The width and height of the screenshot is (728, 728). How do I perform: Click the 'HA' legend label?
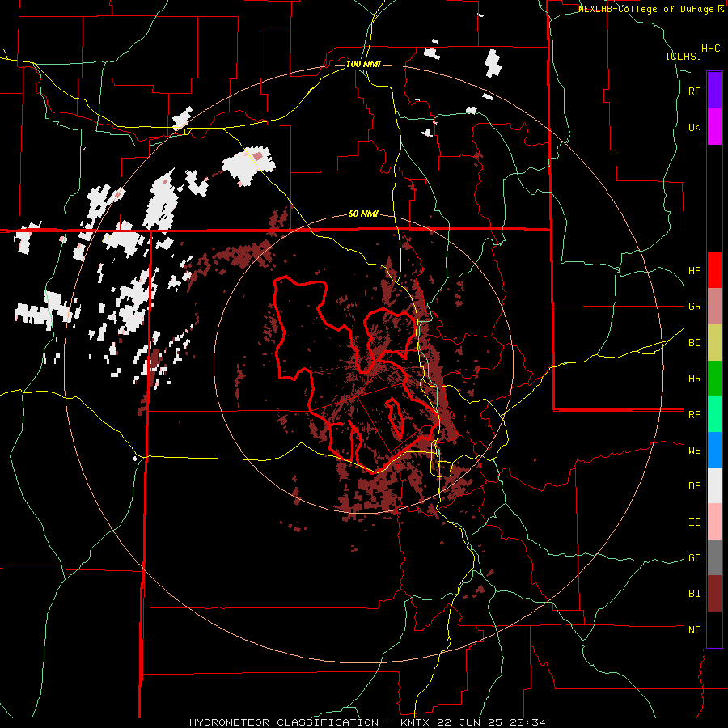pos(694,271)
